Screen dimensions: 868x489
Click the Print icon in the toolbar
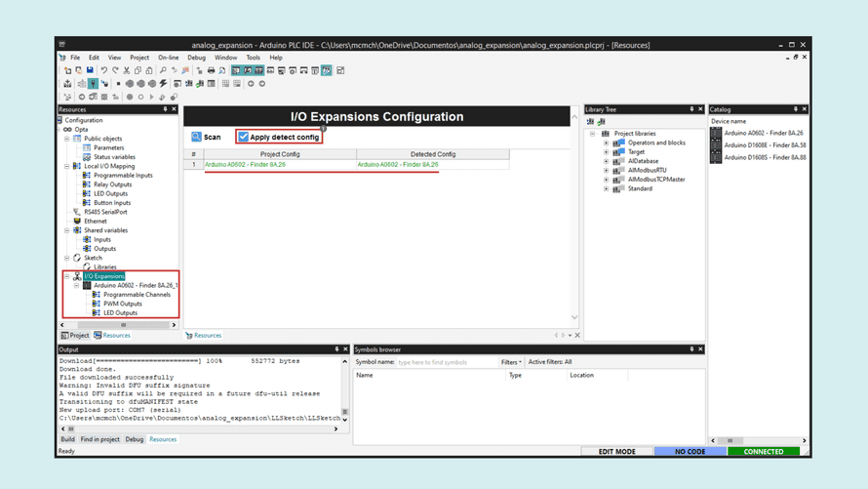pos(211,70)
